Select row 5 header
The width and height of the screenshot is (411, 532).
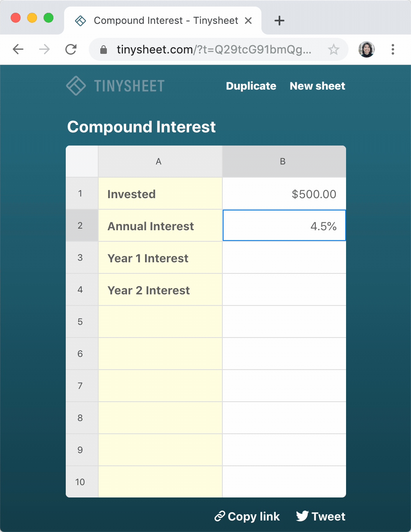[80, 322]
